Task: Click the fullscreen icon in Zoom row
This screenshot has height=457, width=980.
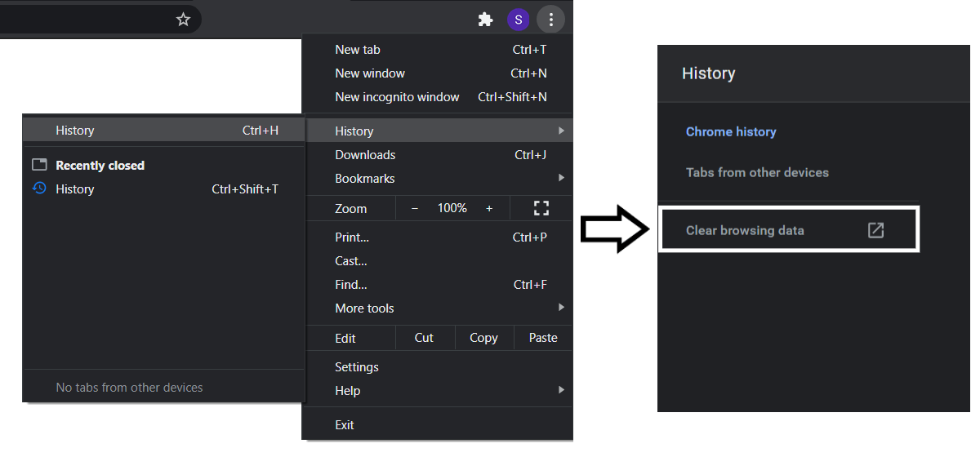Action: coord(541,208)
